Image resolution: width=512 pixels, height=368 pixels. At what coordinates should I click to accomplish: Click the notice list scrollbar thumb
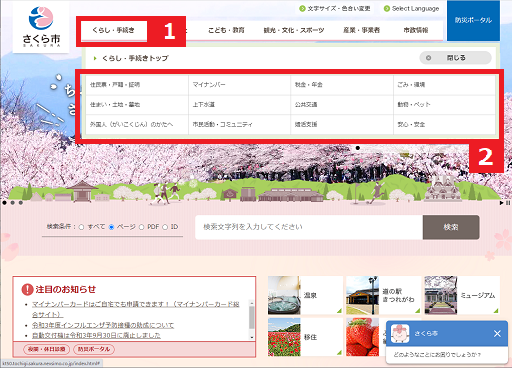(252, 318)
